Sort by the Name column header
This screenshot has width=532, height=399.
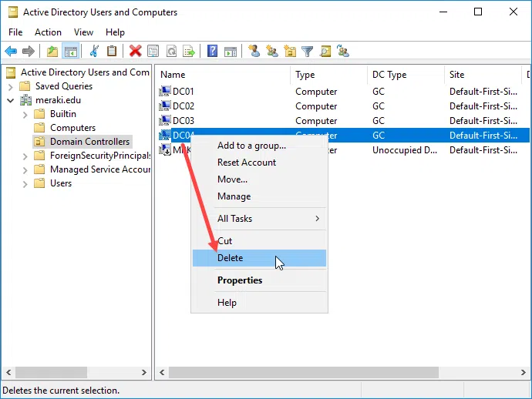(223, 75)
